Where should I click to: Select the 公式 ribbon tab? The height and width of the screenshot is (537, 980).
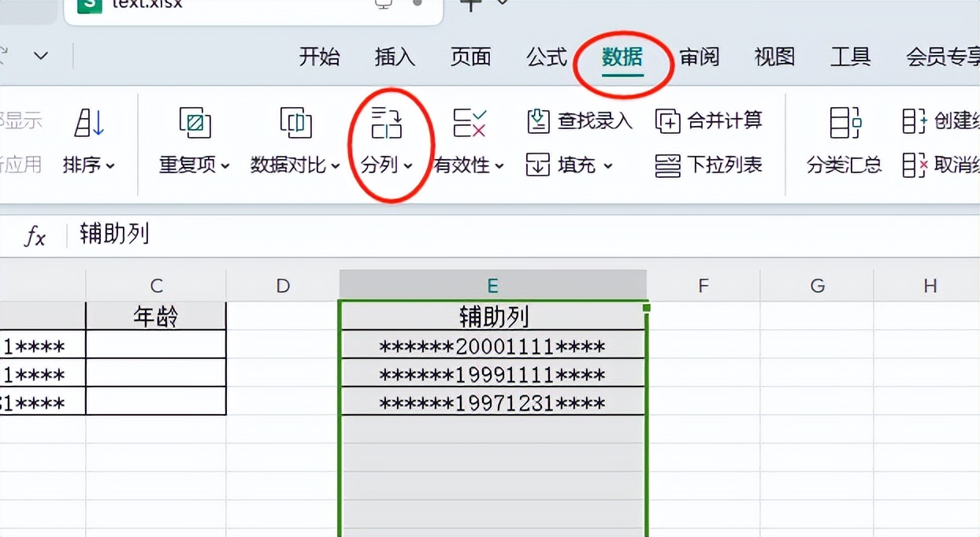coord(547,57)
